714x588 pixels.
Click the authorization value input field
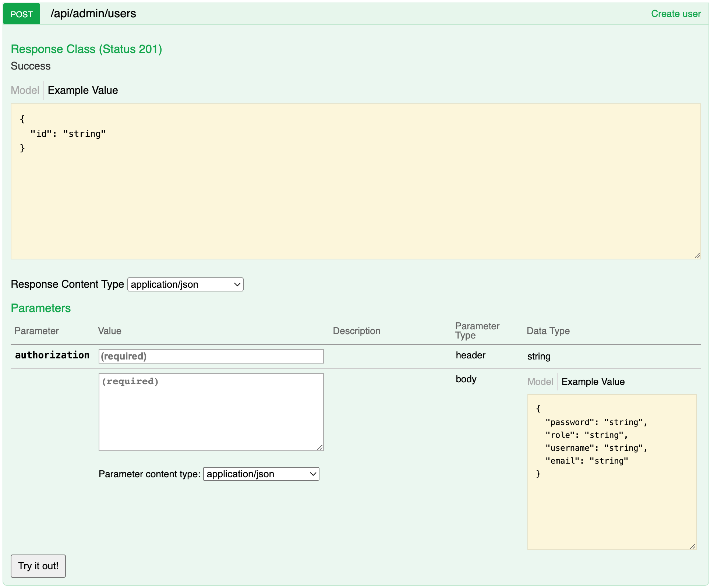point(211,356)
